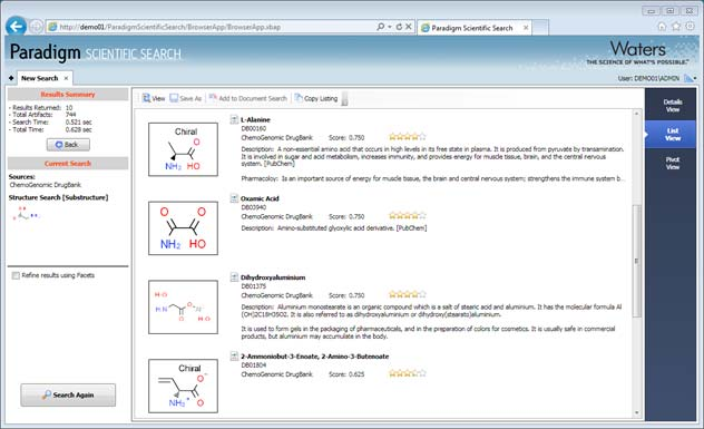Open the L-Alanine result title
Image resolution: width=704 pixels, height=429 pixels.
click(x=255, y=120)
